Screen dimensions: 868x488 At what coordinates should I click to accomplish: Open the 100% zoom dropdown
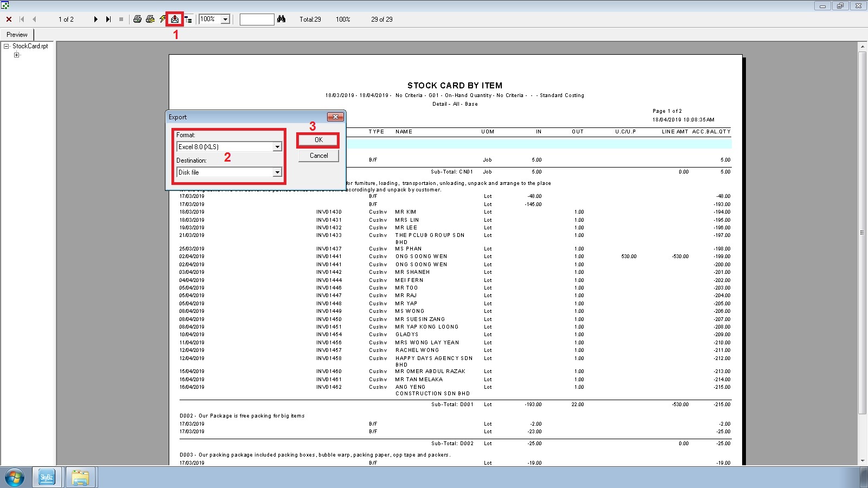click(x=225, y=20)
